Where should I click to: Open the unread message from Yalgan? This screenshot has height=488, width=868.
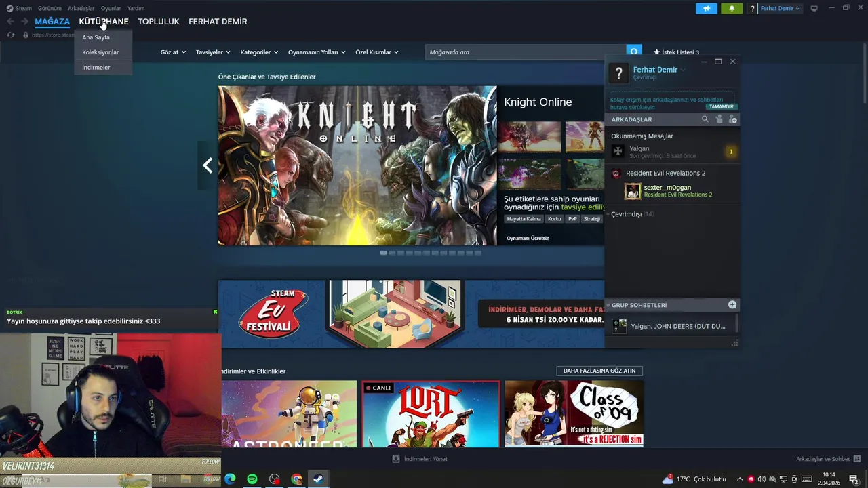671,151
